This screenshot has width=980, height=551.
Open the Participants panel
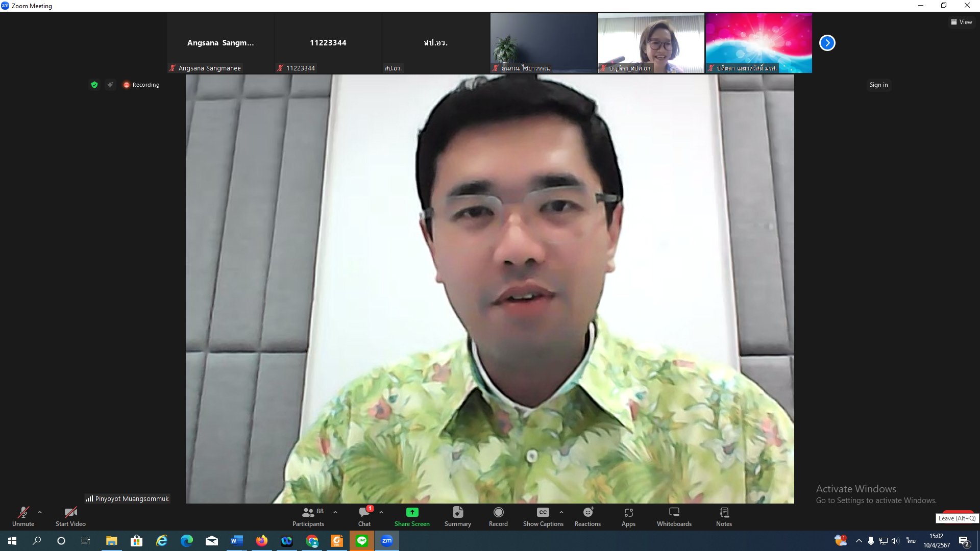tap(308, 516)
